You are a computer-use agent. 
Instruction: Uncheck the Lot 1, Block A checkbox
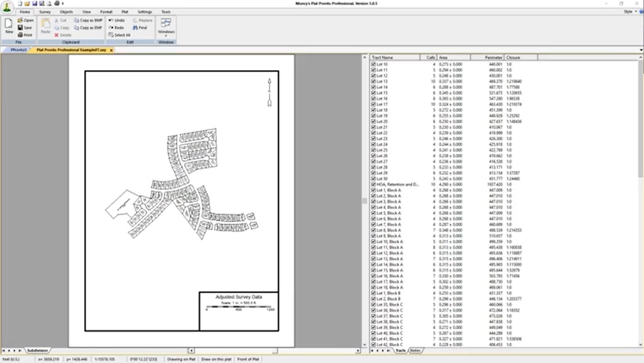pyautogui.click(x=373, y=190)
